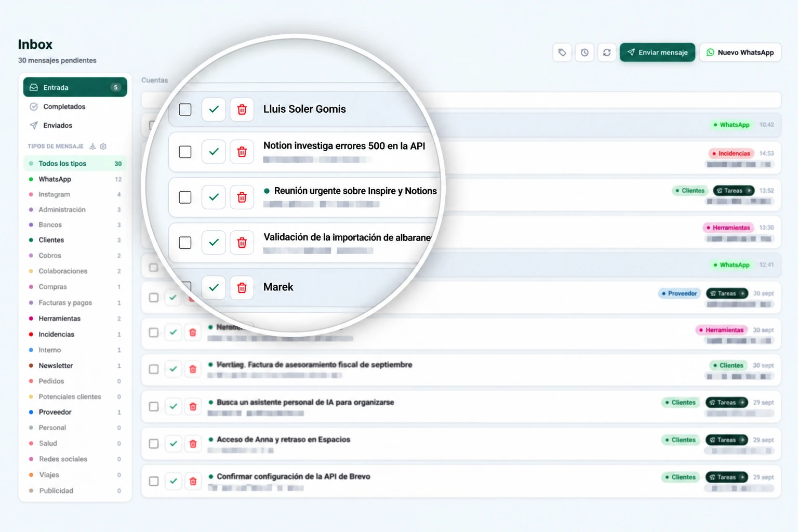
Task: Mark Validación de la importación message completed
Action: [214, 243]
